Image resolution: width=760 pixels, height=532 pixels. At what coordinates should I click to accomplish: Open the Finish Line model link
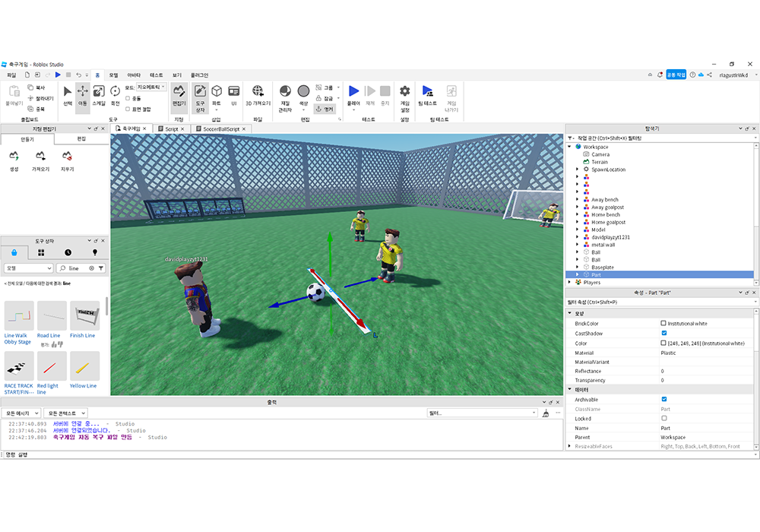pos(82,335)
